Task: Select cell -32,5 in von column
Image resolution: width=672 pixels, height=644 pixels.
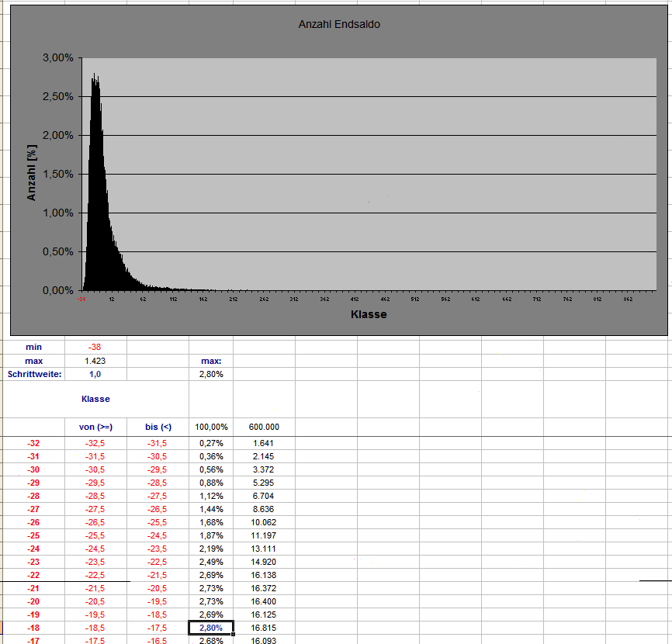Action: (95, 443)
